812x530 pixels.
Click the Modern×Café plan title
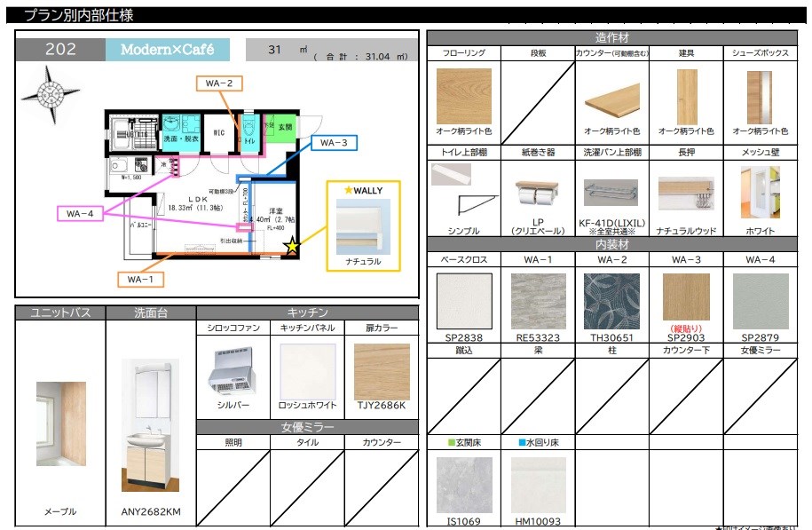pyautogui.click(x=167, y=50)
